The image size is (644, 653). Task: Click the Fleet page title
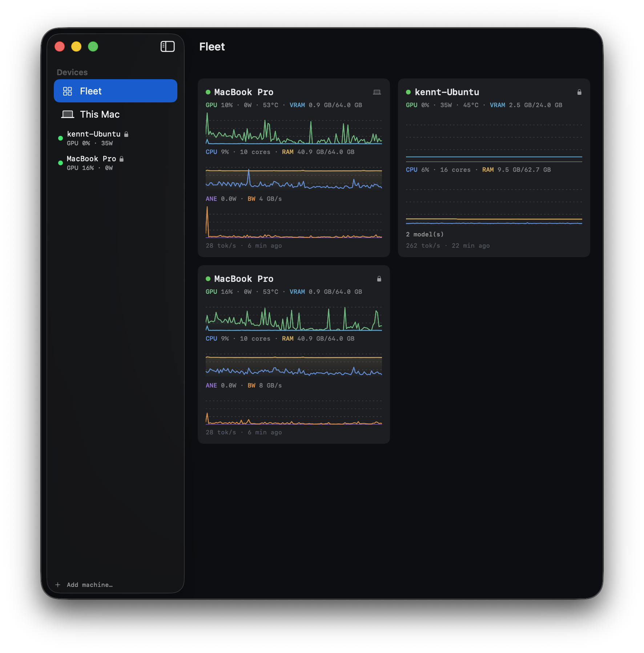tap(212, 47)
